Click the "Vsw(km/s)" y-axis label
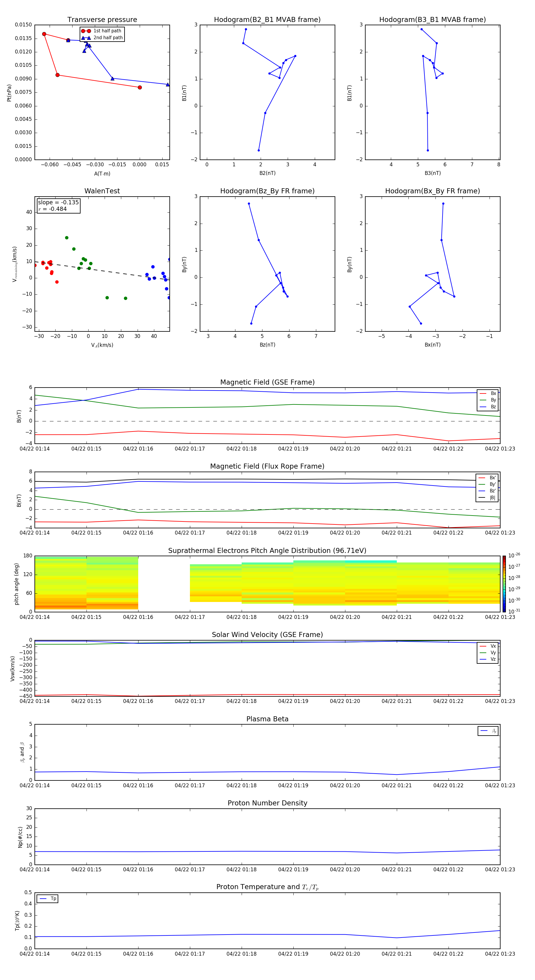This screenshot has width=535, height=980. 12,668
